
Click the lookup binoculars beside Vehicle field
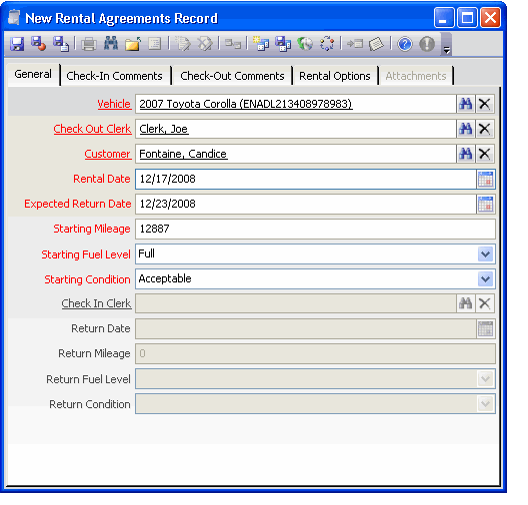(466, 104)
